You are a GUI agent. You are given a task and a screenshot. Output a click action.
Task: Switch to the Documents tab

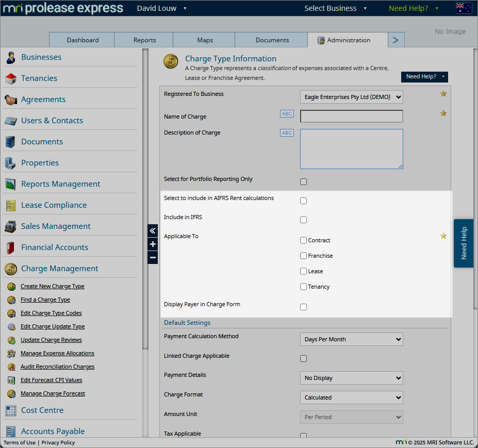[x=272, y=40]
